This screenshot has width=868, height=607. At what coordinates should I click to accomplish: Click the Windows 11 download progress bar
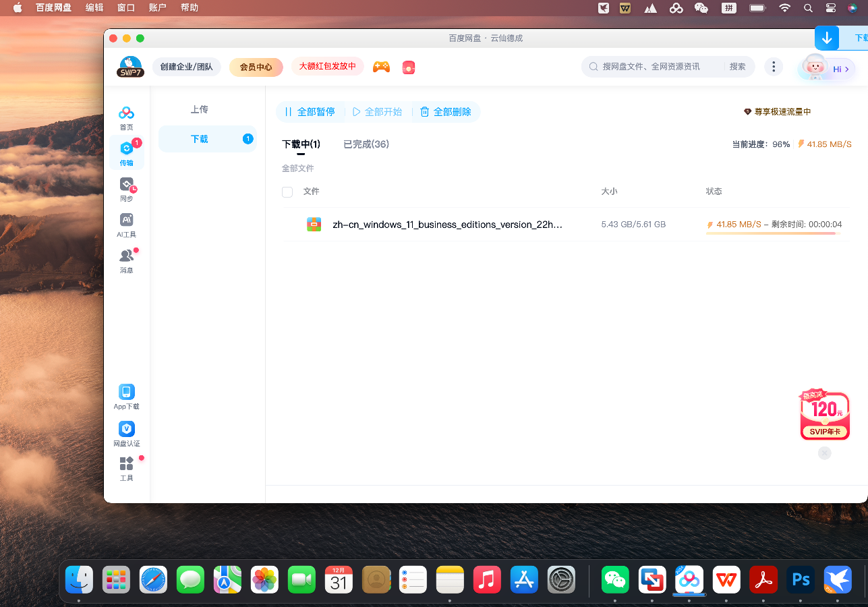pos(774,233)
